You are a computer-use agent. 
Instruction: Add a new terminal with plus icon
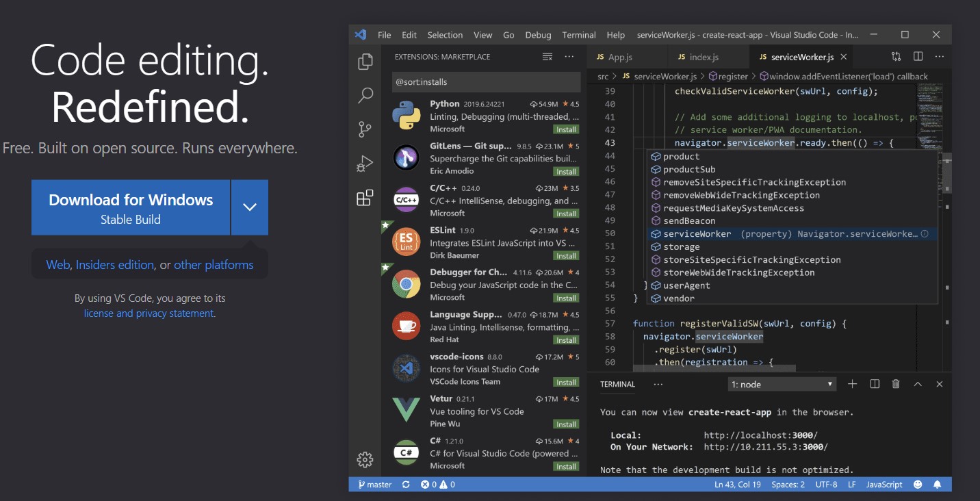pos(853,384)
